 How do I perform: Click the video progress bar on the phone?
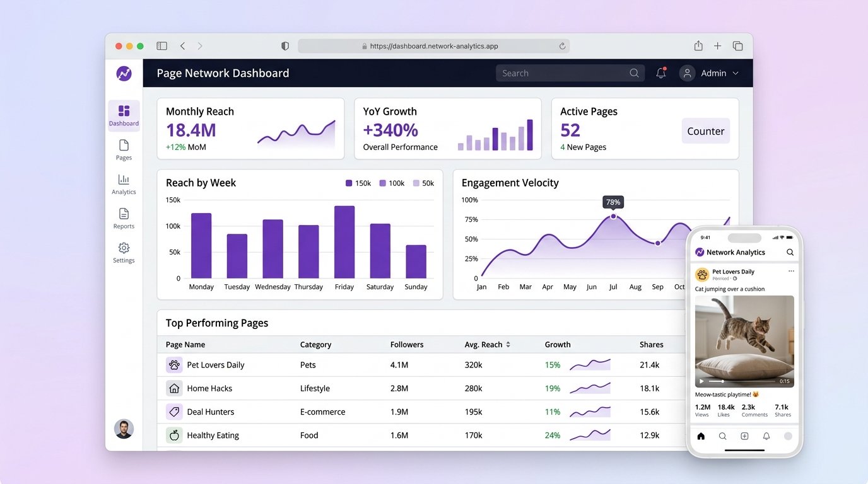pyautogui.click(x=742, y=381)
